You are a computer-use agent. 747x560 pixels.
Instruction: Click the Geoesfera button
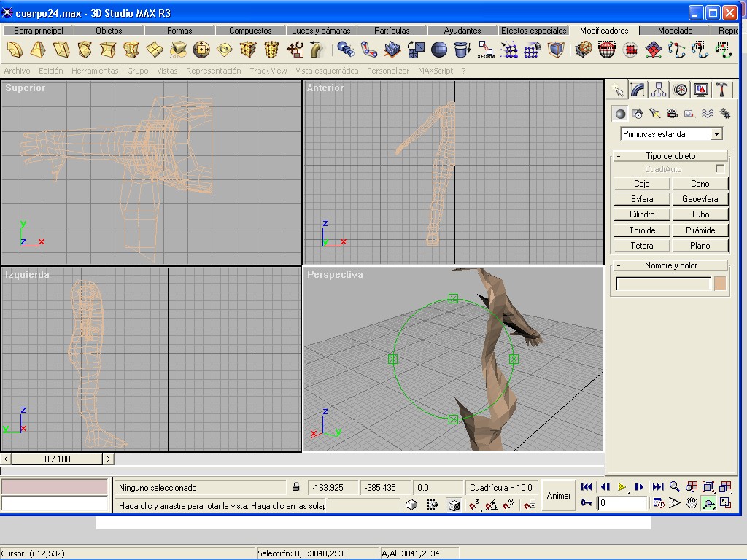pos(700,199)
